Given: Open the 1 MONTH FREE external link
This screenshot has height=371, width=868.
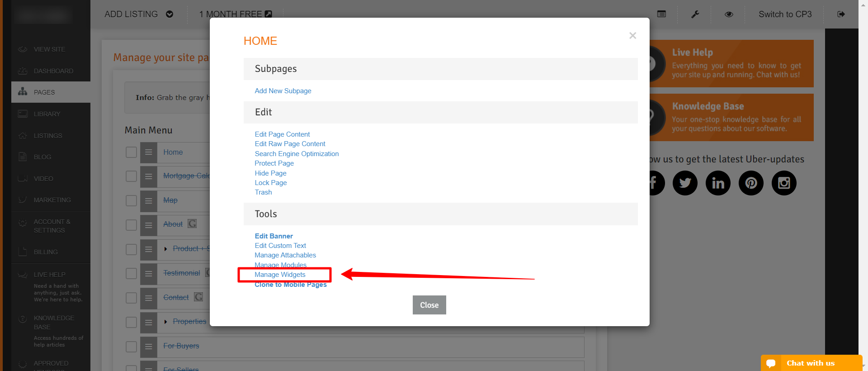Looking at the screenshot, I should coord(236,14).
